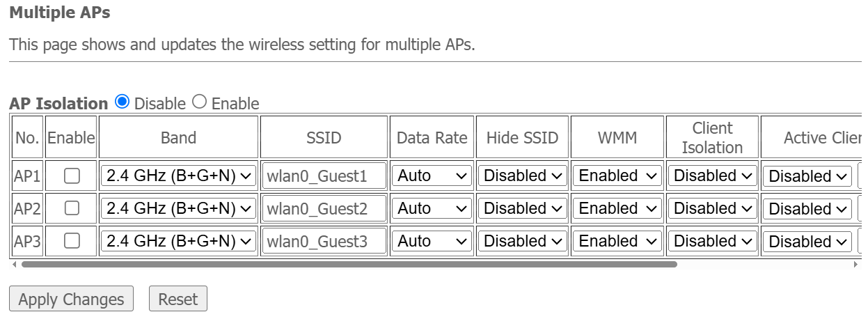Enable the AP2 checkbox
868x319 pixels.
(72, 208)
